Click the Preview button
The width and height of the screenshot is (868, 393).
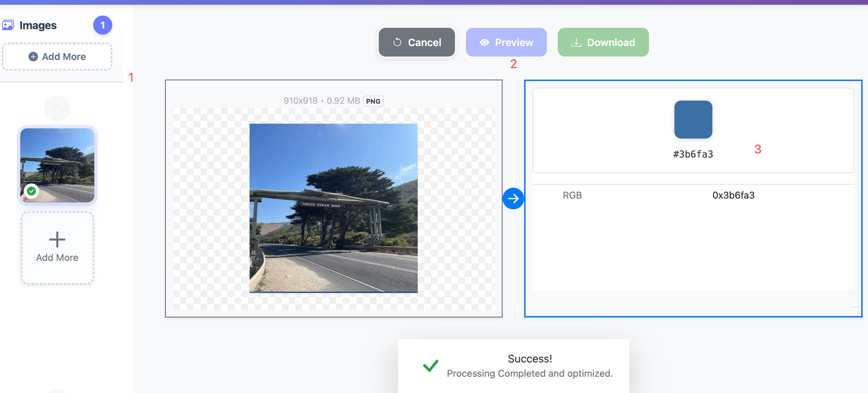pyautogui.click(x=506, y=42)
